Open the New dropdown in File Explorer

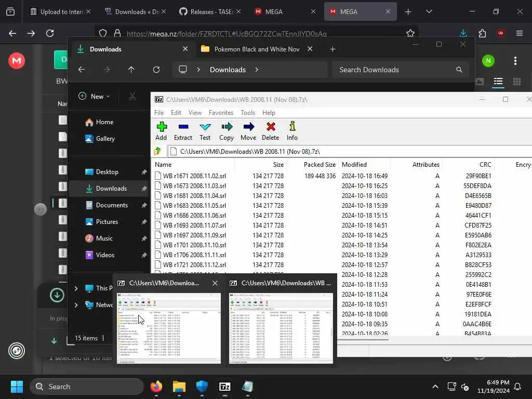[x=95, y=96]
